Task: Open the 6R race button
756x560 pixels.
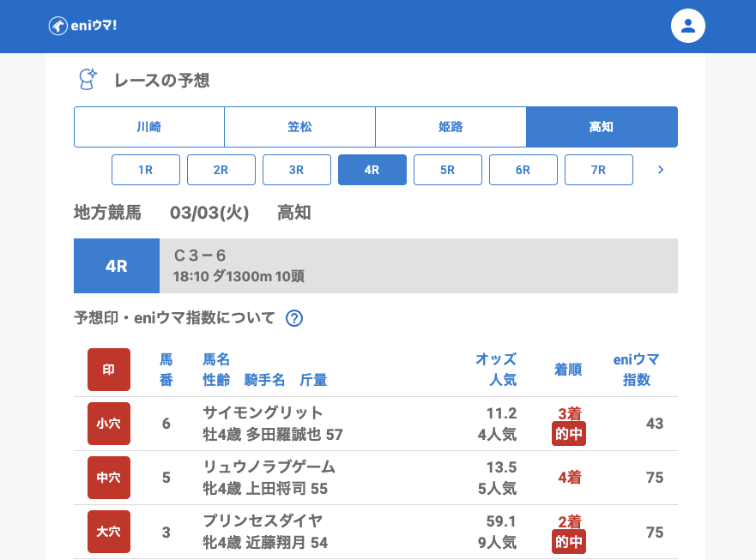Action: pyautogui.click(x=523, y=170)
